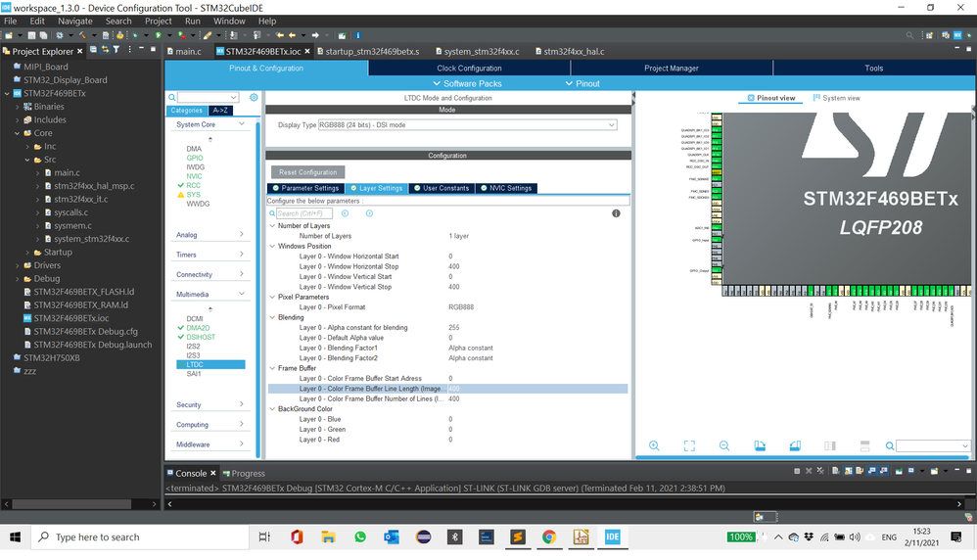Open the Pinout dropdown menu

582,83
